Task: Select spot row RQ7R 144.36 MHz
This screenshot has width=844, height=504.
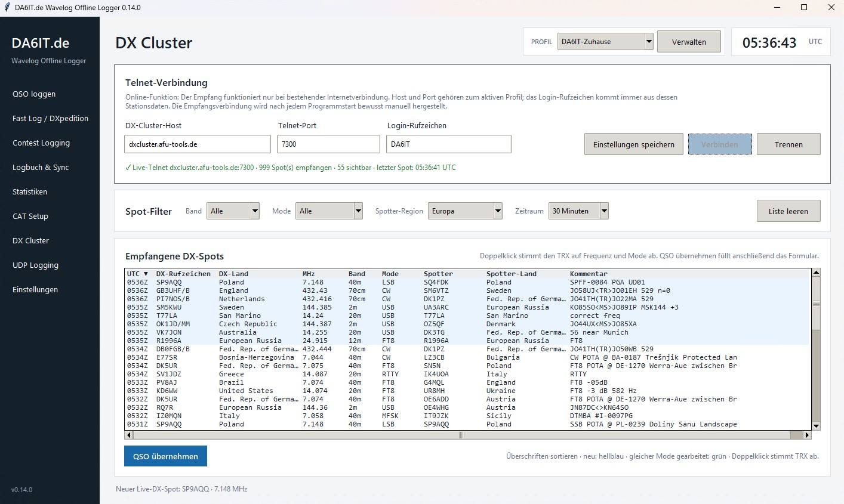Action: [467, 407]
